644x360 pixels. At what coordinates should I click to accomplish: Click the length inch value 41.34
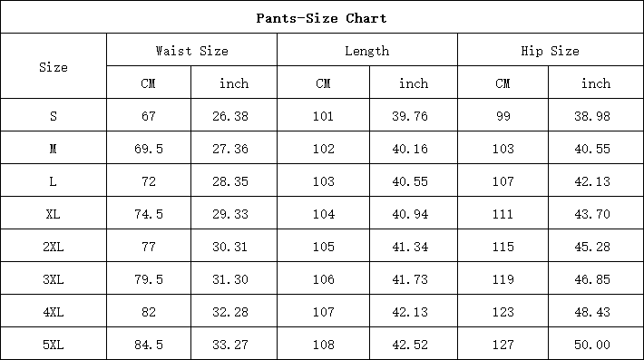coord(410,247)
